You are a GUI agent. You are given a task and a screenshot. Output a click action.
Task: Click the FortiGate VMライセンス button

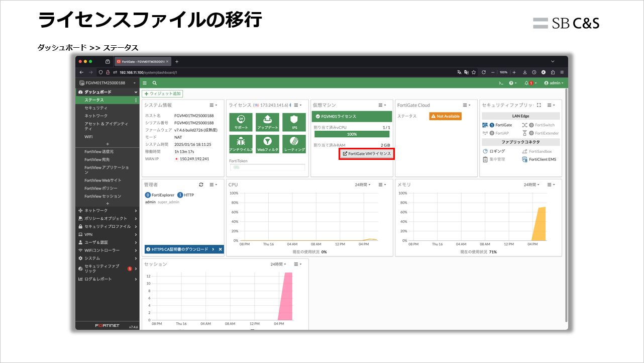pos(366,154)
